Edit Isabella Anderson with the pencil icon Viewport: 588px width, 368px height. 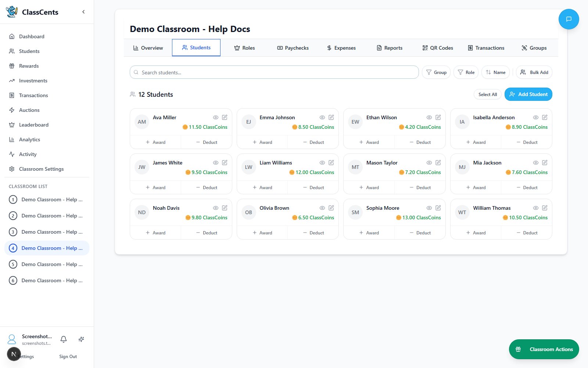(545, 117)
